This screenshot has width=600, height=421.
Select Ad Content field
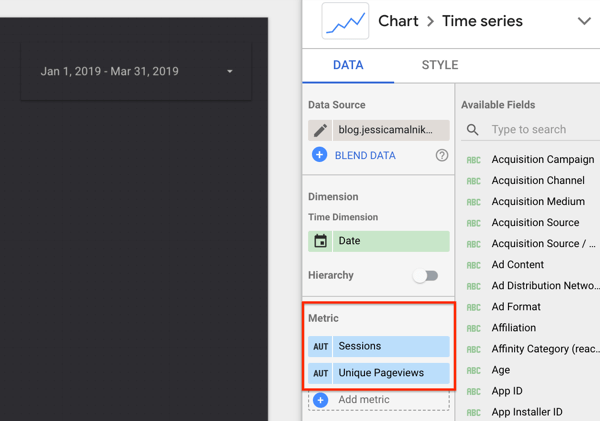(517, 264)
